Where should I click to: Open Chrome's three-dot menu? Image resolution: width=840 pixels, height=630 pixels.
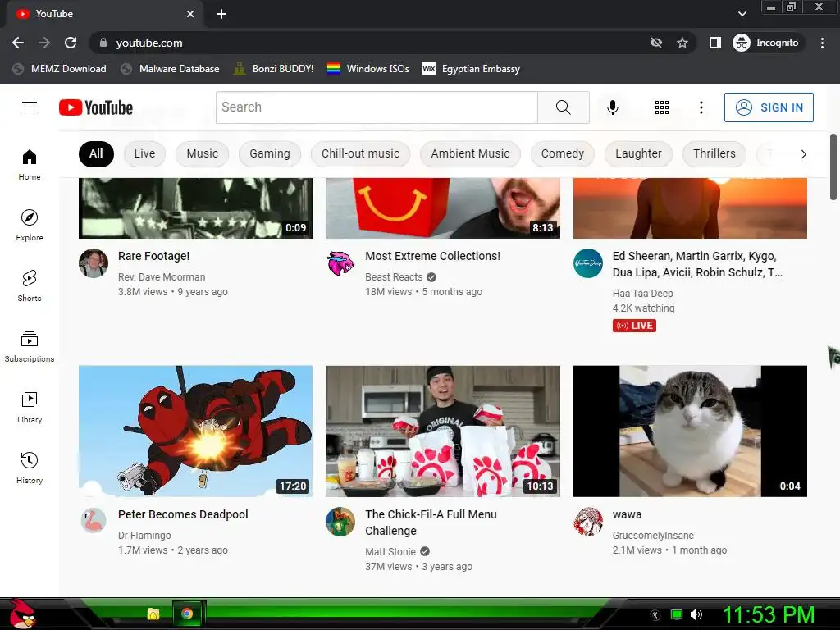click(822, 43)
